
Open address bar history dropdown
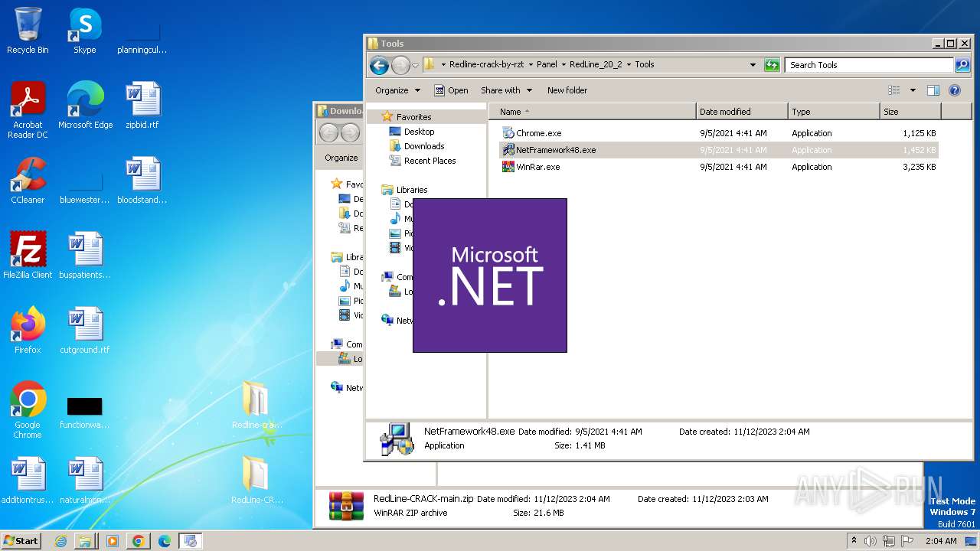click(x=753, y=65)
